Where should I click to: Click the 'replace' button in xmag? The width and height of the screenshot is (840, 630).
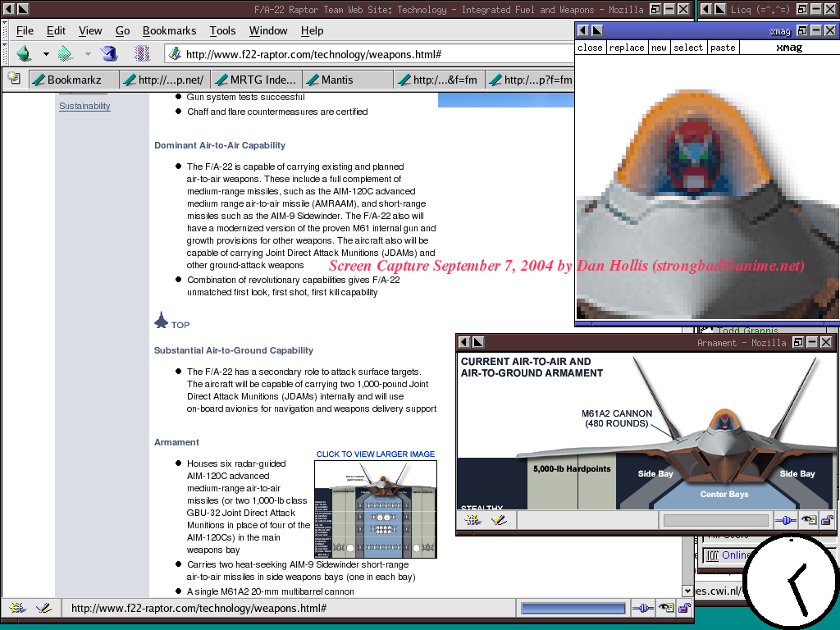pos(627,48)
